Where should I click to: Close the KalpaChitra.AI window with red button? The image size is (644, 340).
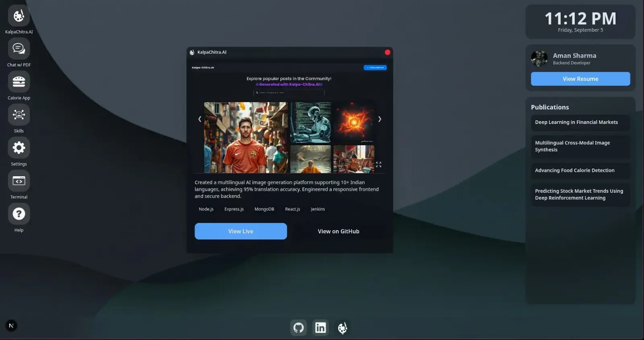pyautogui.click(x=388, y=52)
